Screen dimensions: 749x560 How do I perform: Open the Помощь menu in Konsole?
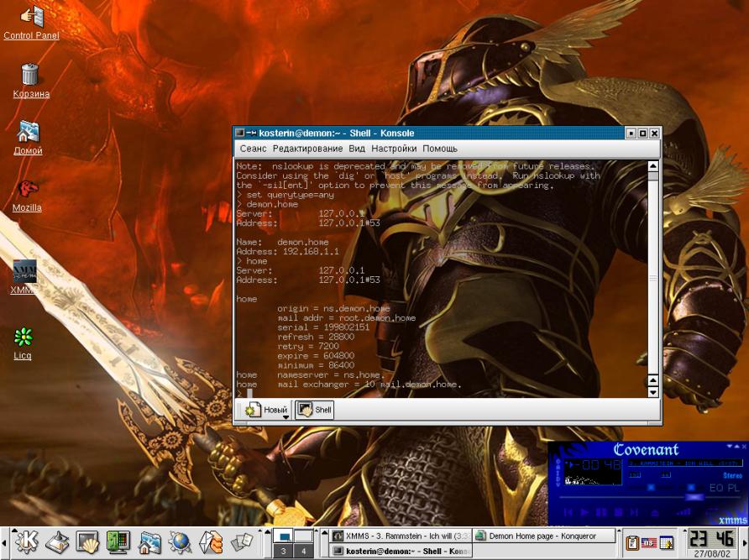pos(440,149)
